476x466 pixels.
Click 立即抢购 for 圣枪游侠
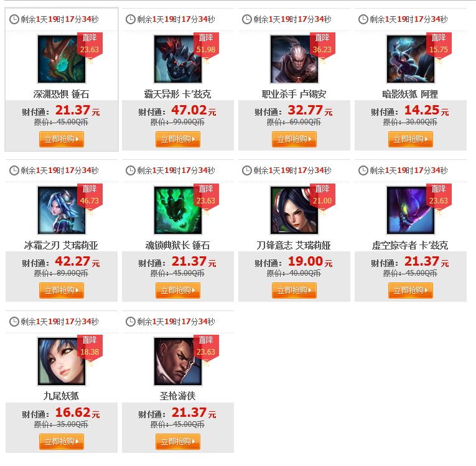coord(178,442)
